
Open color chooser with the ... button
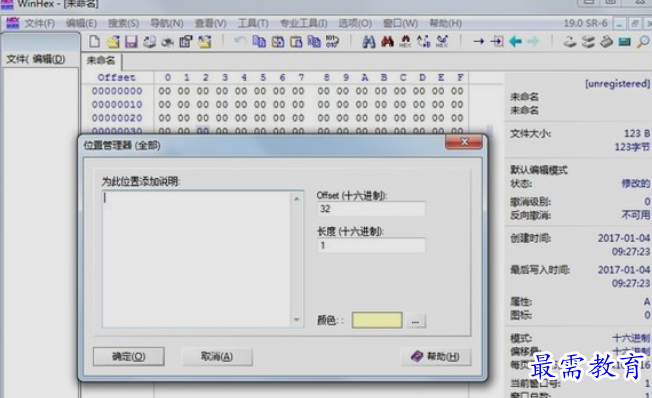coord(415,321)
